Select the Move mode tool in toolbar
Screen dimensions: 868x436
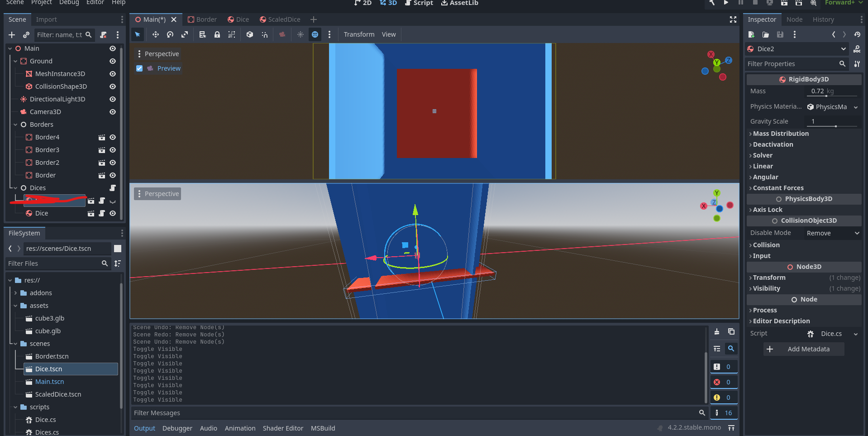tap(155, 34)
